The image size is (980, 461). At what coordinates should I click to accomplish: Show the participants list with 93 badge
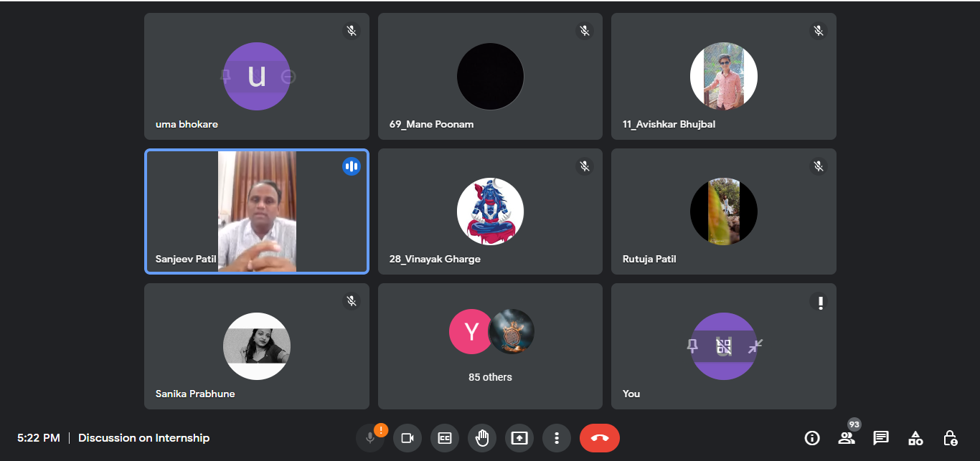coord(847,438)
